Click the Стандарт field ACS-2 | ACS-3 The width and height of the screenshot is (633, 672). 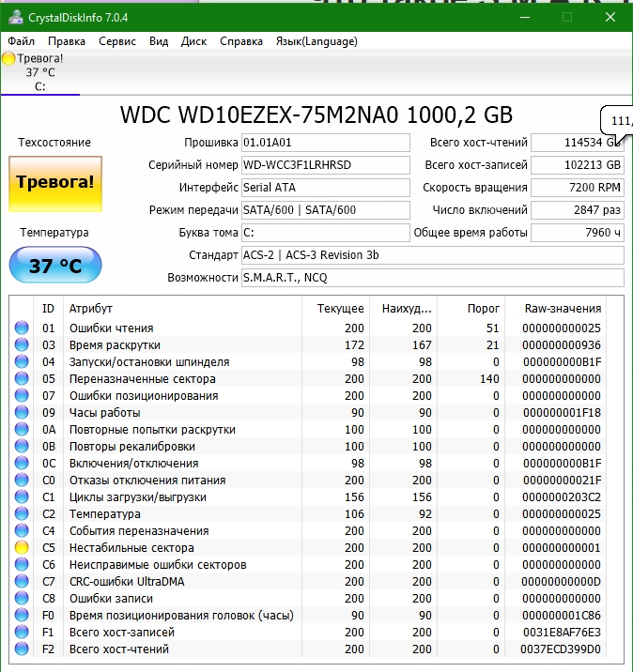433,255
